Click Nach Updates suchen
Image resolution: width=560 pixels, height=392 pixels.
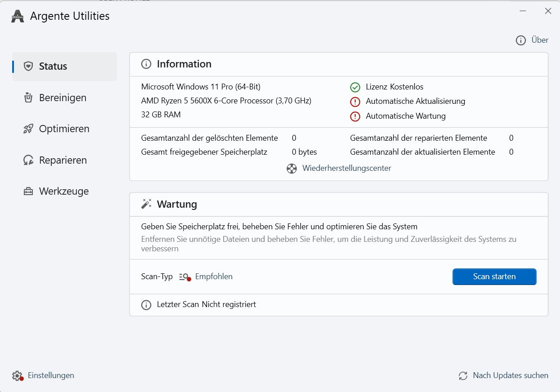[510, 376]
